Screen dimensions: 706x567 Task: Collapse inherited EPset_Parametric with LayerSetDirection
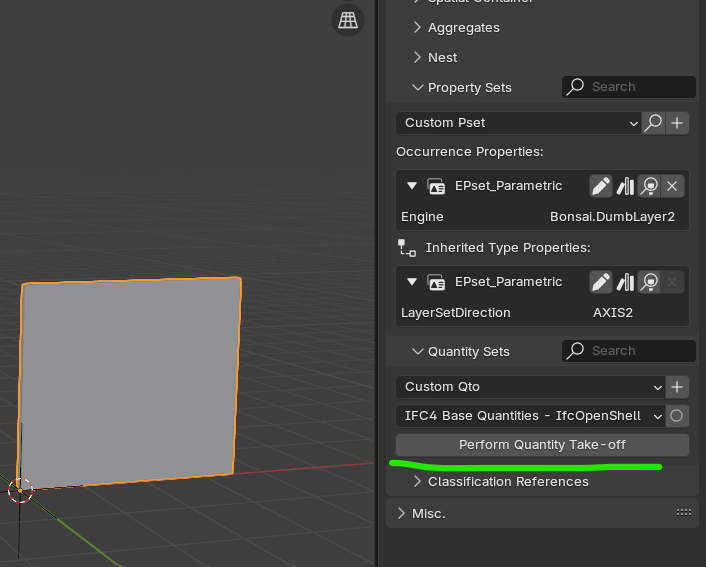(412, 281)
